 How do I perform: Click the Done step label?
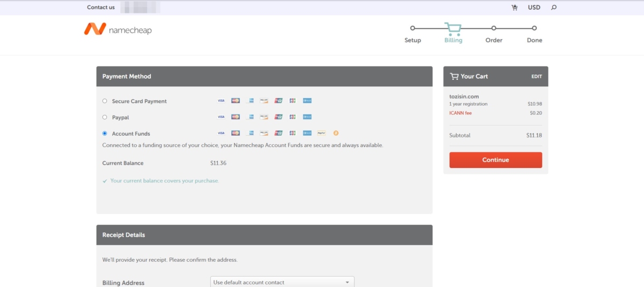click(535, 40)
